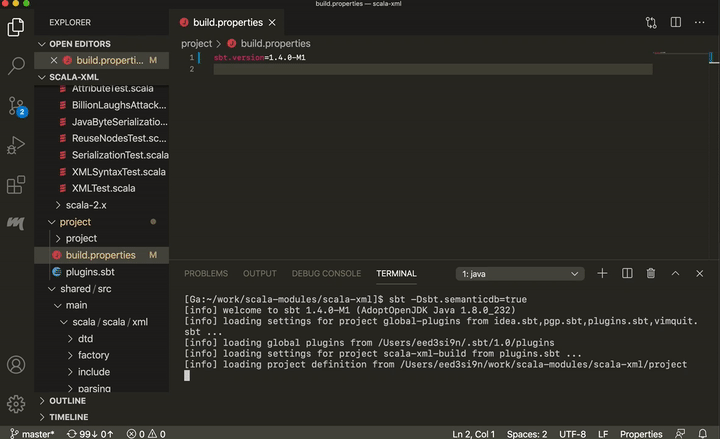This screenshot has width=720, height=439.
Task: Expand the dtd folder
Action: (101, 338)
